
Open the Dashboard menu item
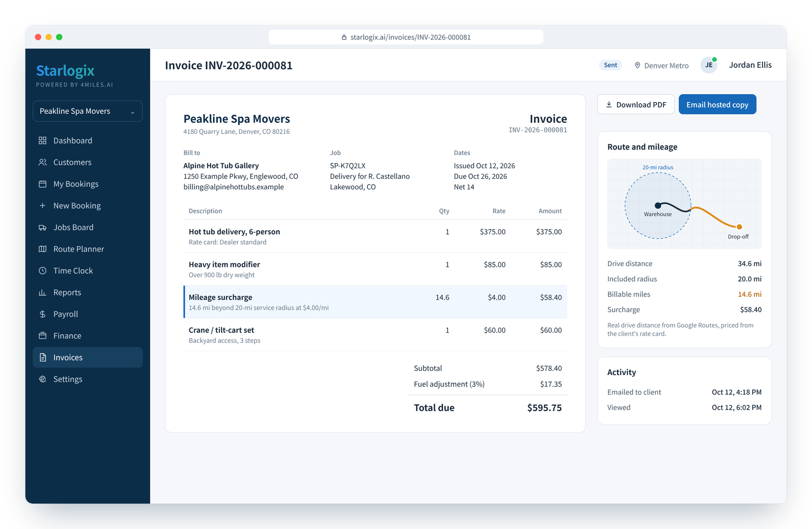coord(88,141)
